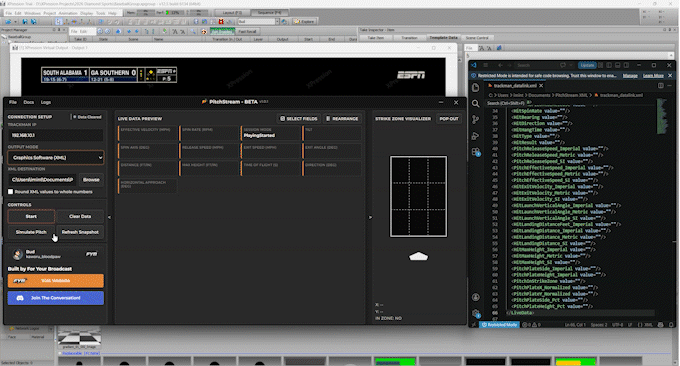The height and width of the screenshot is (366, 680).
Task: Open the Windows menu in XPression
Action: (33, 13)
